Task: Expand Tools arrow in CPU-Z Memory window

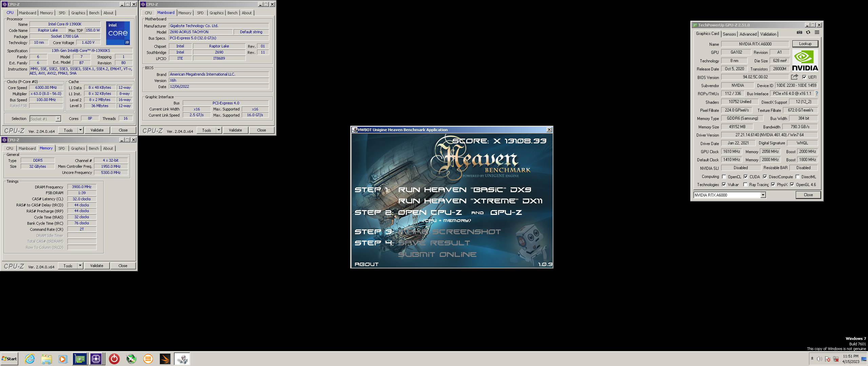Action: (x=80, y=266)
